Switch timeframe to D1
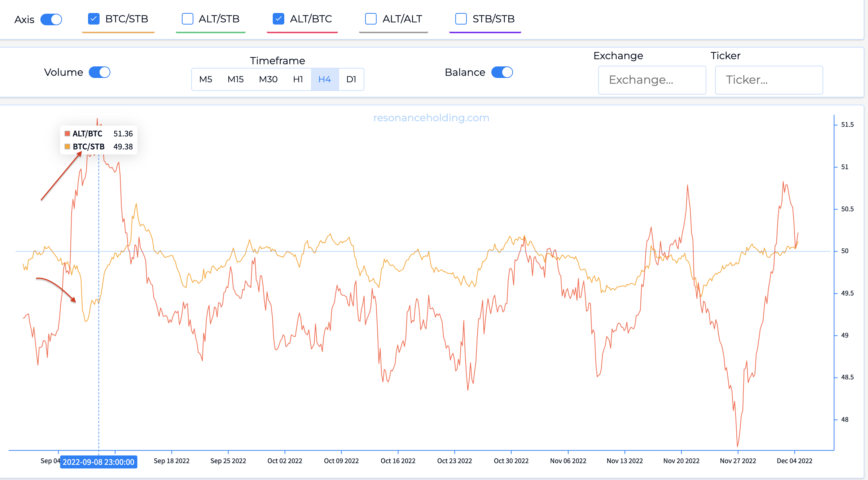 (351, 79)
